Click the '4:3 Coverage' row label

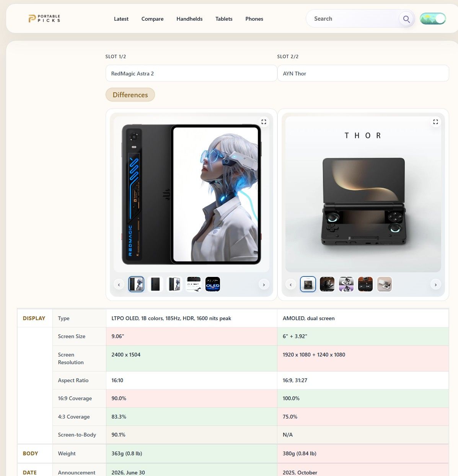(74, 417)
